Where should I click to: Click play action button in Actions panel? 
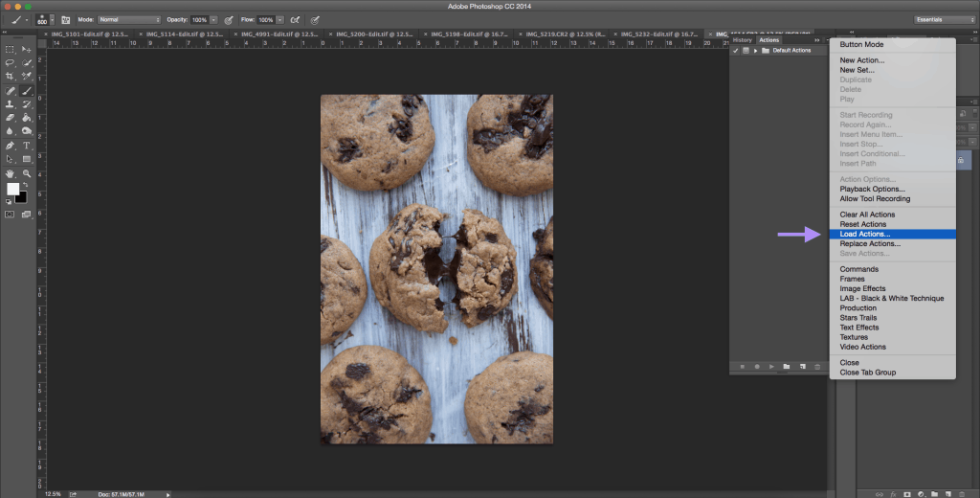click(772, 367)
